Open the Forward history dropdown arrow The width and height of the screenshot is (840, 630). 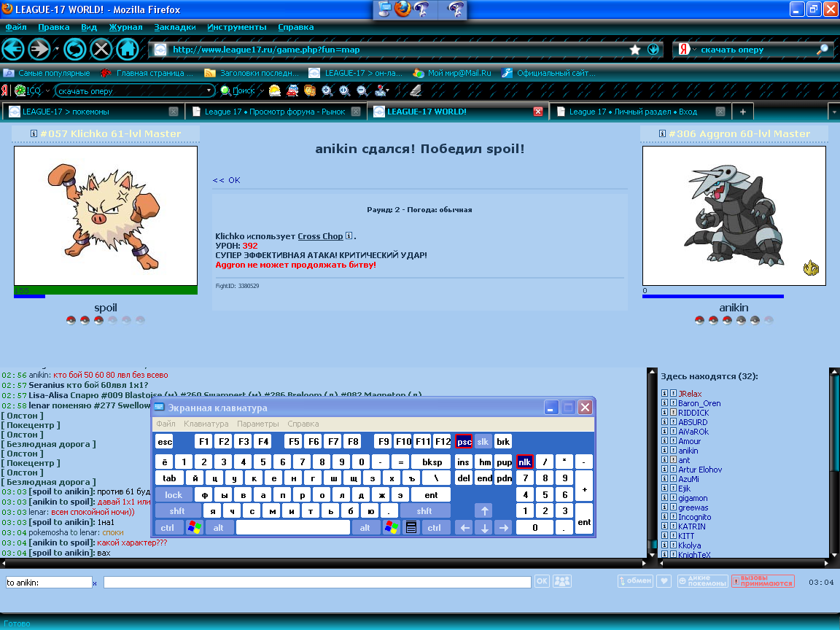pos(56,50)
